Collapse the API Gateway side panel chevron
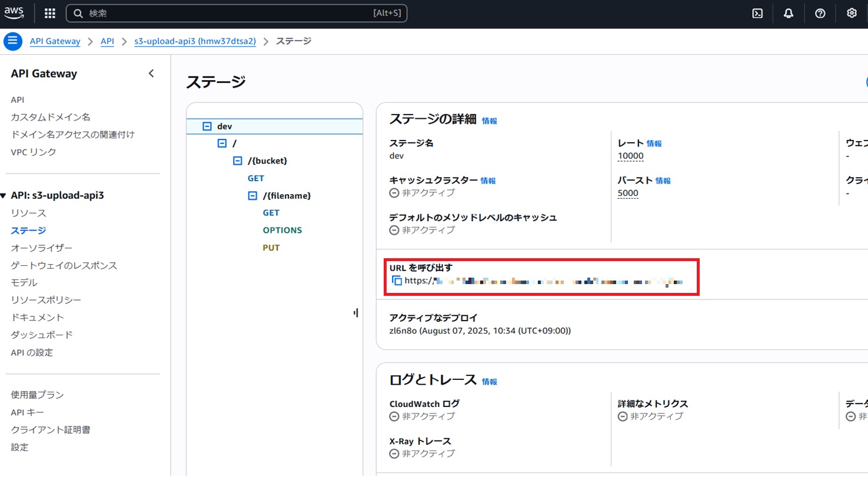Viewport: 868px width, 477px height. pos(151,74)
